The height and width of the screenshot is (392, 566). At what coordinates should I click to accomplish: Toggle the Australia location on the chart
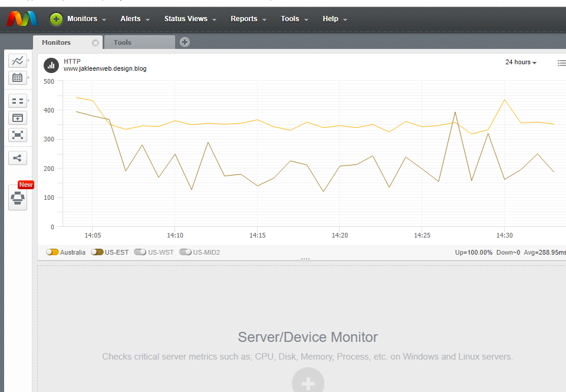(52, 252)
